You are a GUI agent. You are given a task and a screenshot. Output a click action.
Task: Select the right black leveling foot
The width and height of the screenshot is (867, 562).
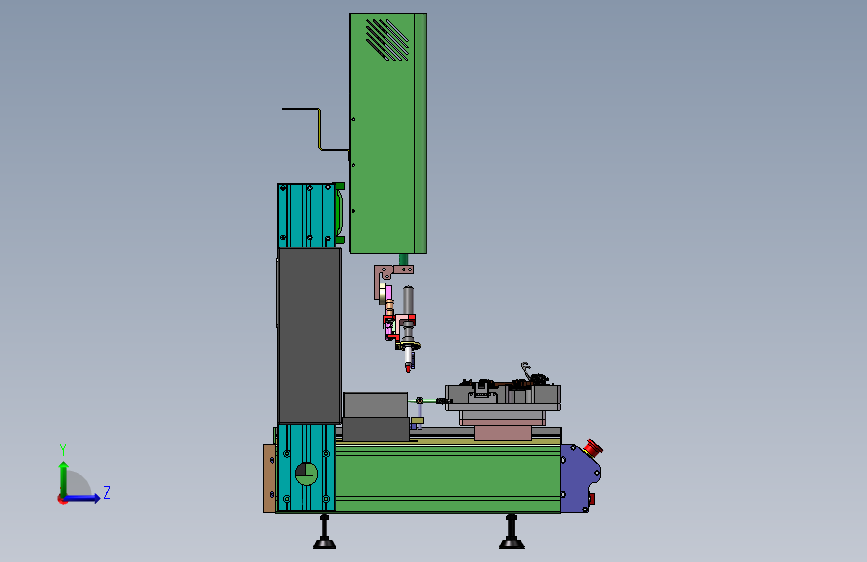pyautogui.click(x=511, y=532)
